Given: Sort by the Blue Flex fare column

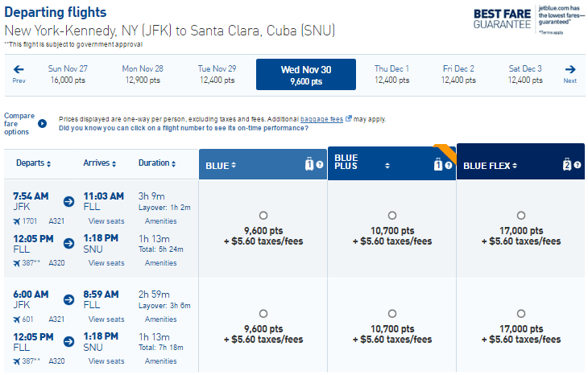Looking at the screenshot, I should pyautogui.click(x=490, y=166).
